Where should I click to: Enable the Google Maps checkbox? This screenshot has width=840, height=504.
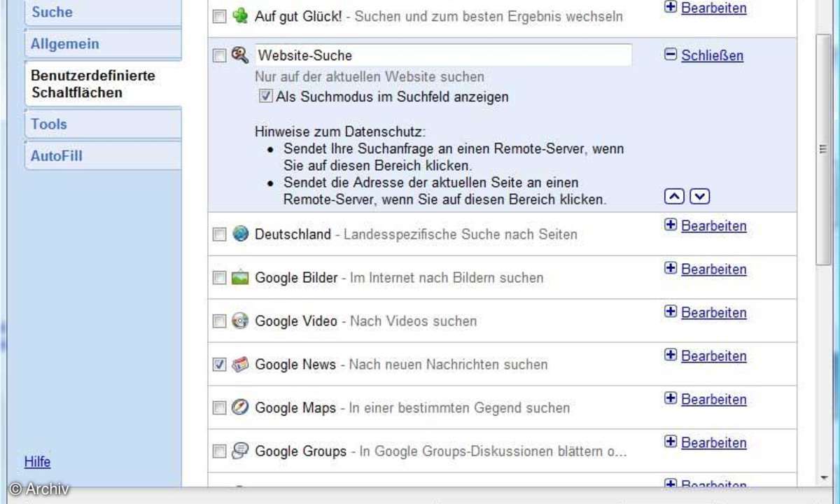[x=219, y=408]
